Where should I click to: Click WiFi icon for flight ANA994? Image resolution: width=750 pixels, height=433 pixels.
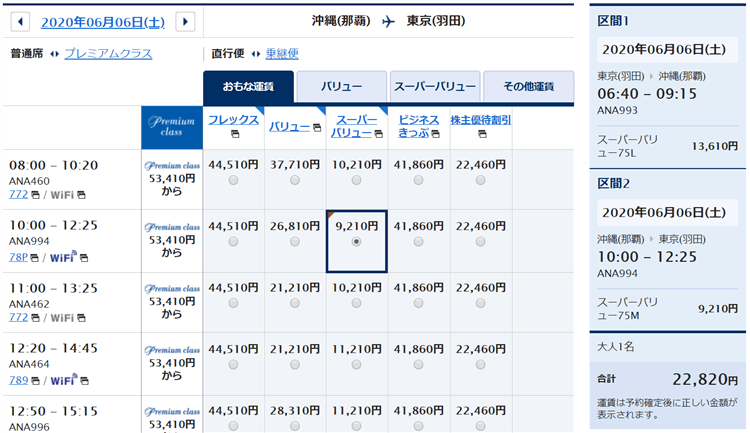[62, 257]
